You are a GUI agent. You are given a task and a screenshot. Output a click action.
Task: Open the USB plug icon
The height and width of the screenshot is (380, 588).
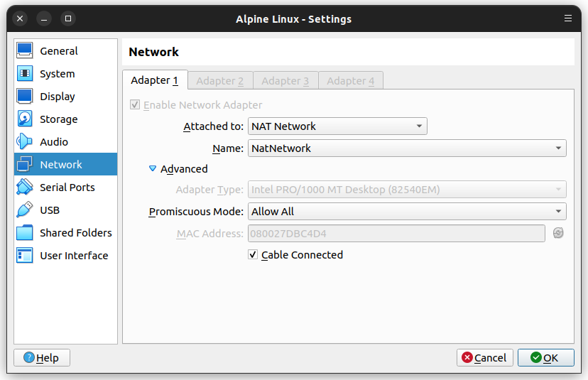25,210
